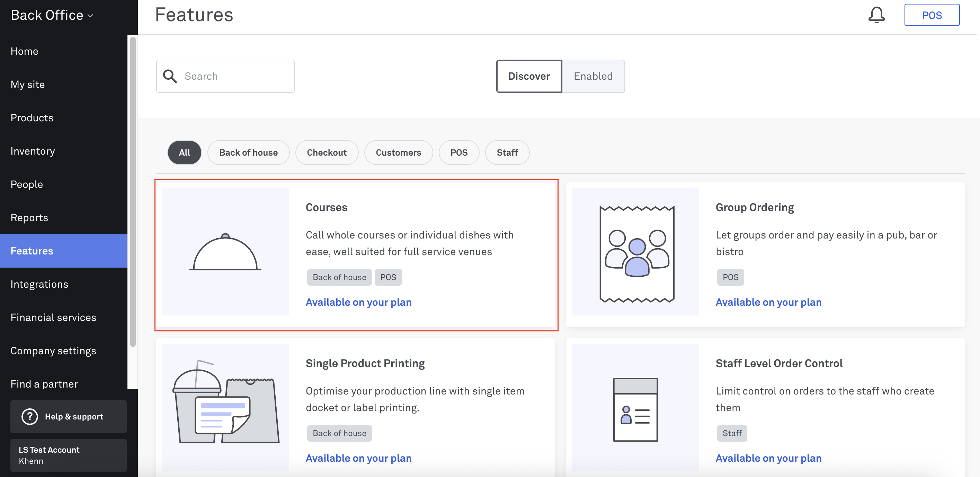Click the POS button in header
The width and height of the screenshot is (980, 477).
[932, 15]
